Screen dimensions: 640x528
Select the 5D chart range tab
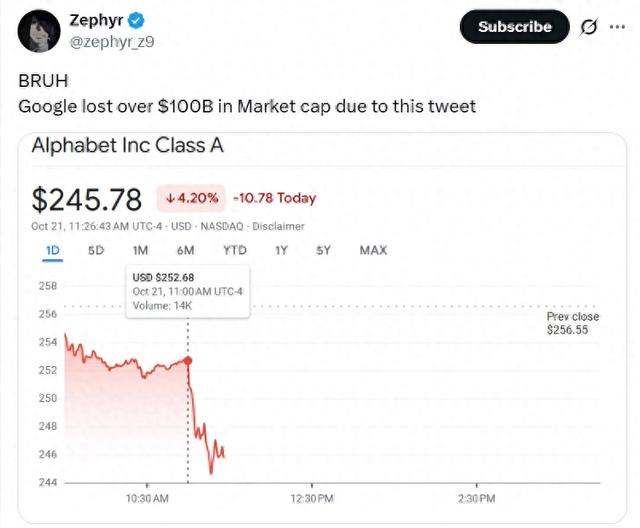point(96,250)
